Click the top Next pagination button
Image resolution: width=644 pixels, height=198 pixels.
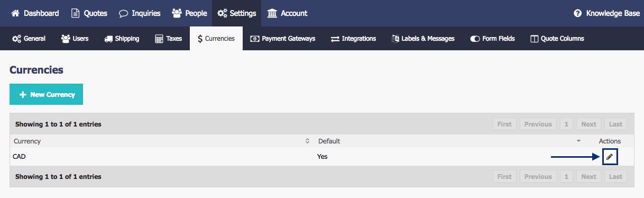point(588,124)
